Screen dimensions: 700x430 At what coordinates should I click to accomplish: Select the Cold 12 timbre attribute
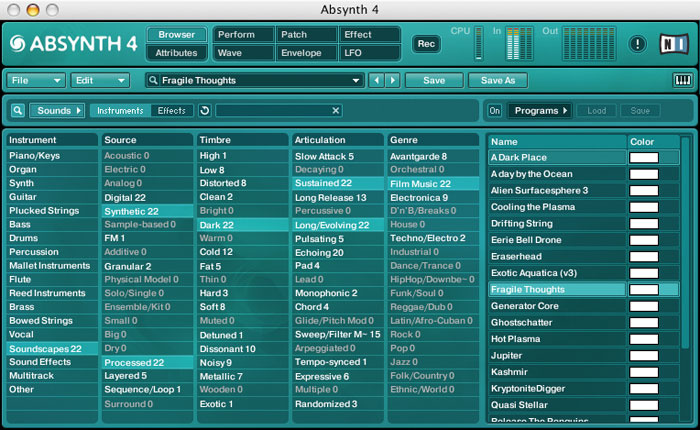click(x=242, y=252)
